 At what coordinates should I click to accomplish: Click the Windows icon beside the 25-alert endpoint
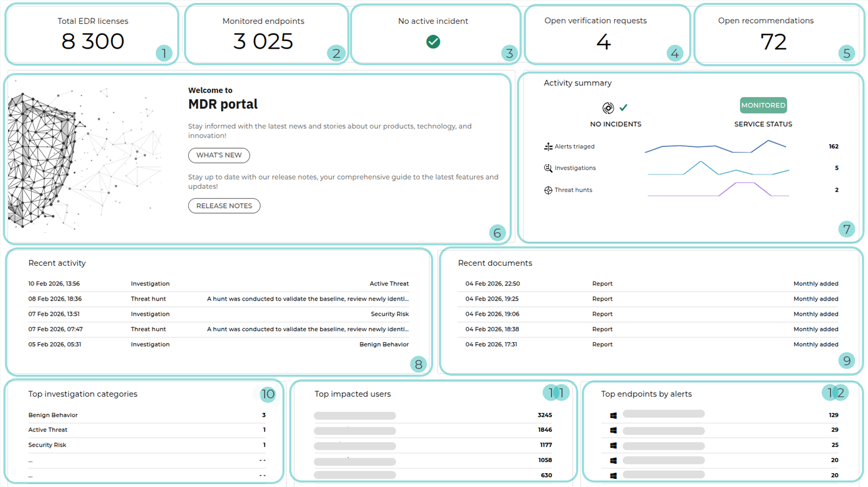613,445
